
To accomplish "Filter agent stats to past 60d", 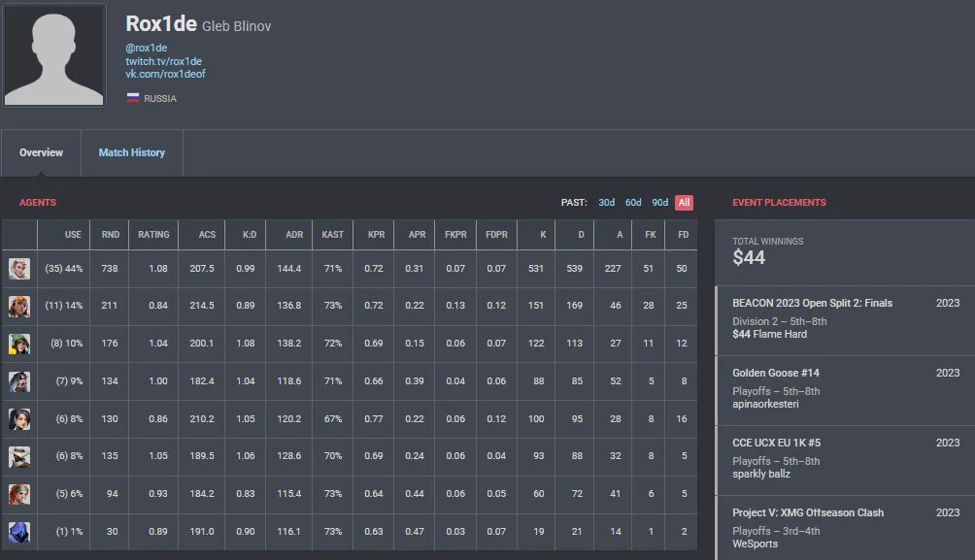I will (633, 203).
